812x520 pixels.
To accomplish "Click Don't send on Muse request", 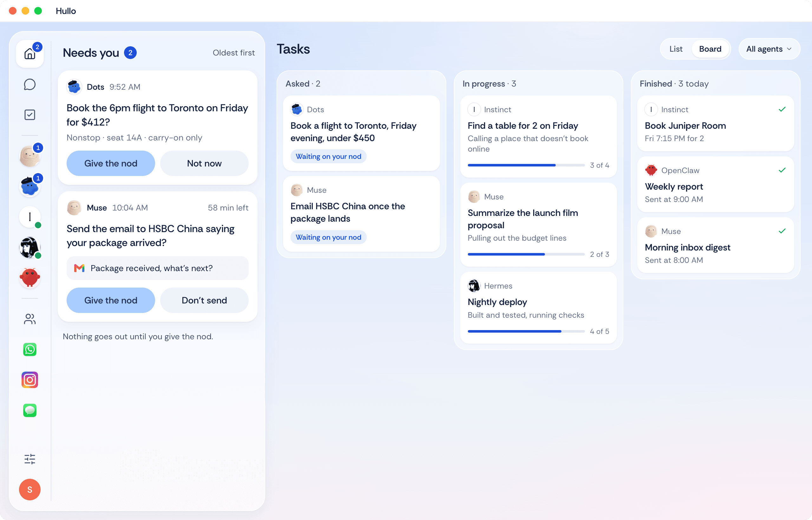I will 204,300.
